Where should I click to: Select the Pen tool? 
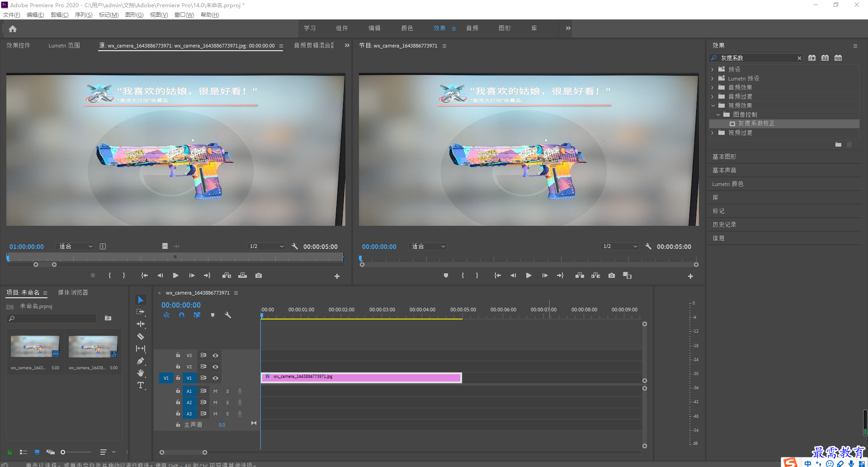pos(141,361)
